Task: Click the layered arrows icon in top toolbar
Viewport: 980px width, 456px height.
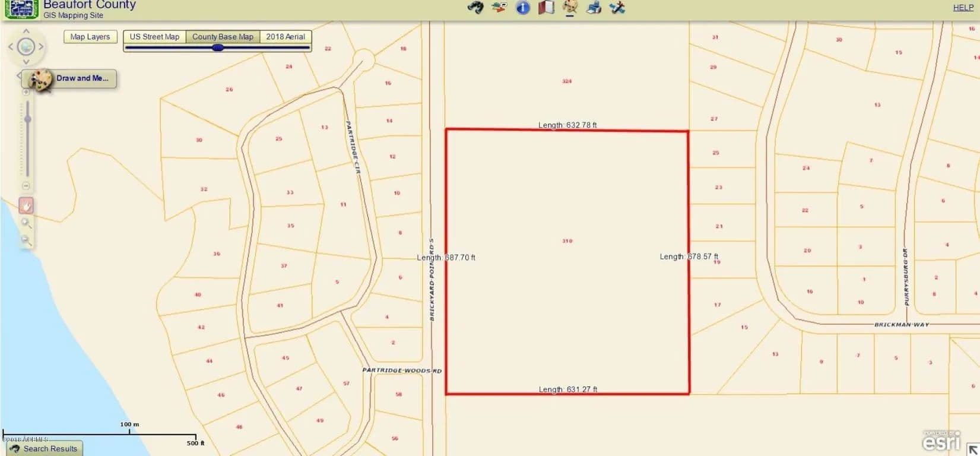Action: [x=499, y=8]
